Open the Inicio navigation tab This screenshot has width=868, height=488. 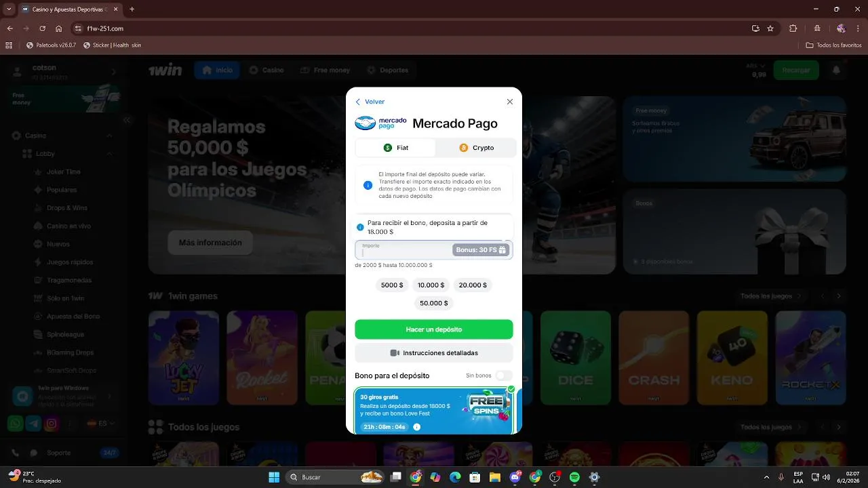pyautogui.click(x=217, y=70)
